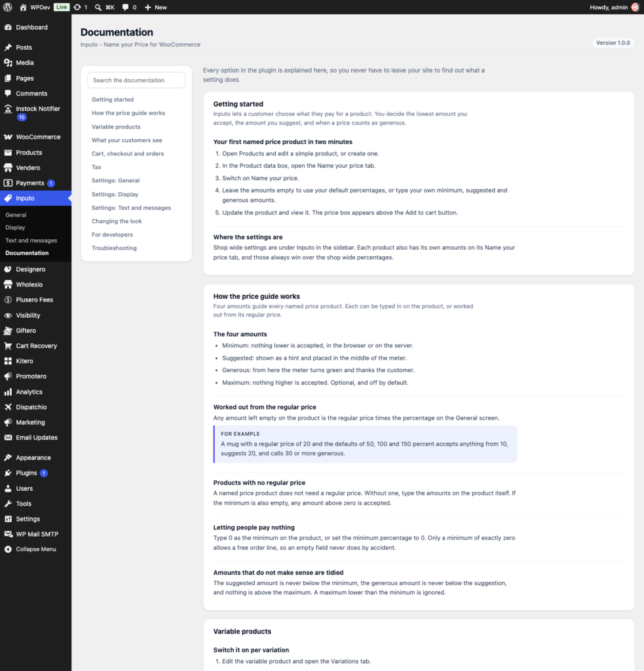
Task: Jump to Settings: Text and messages link
Action: pyautogui.click(x=131, y=208)
